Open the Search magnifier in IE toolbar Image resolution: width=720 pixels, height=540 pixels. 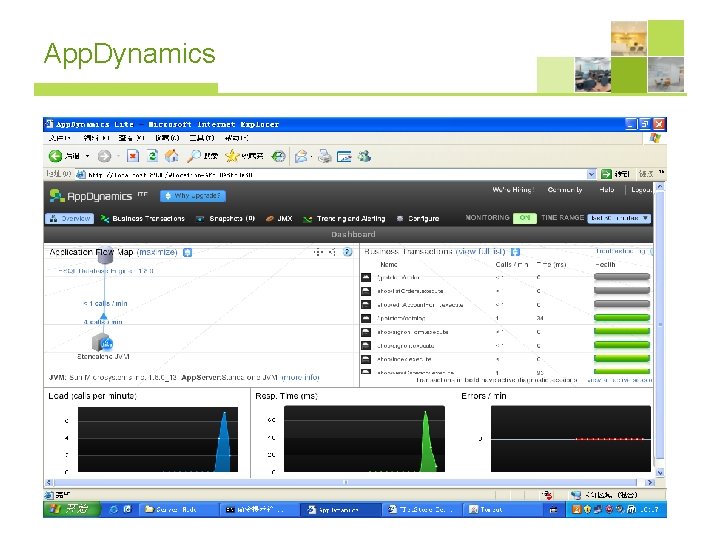click(x=194, y=156)
